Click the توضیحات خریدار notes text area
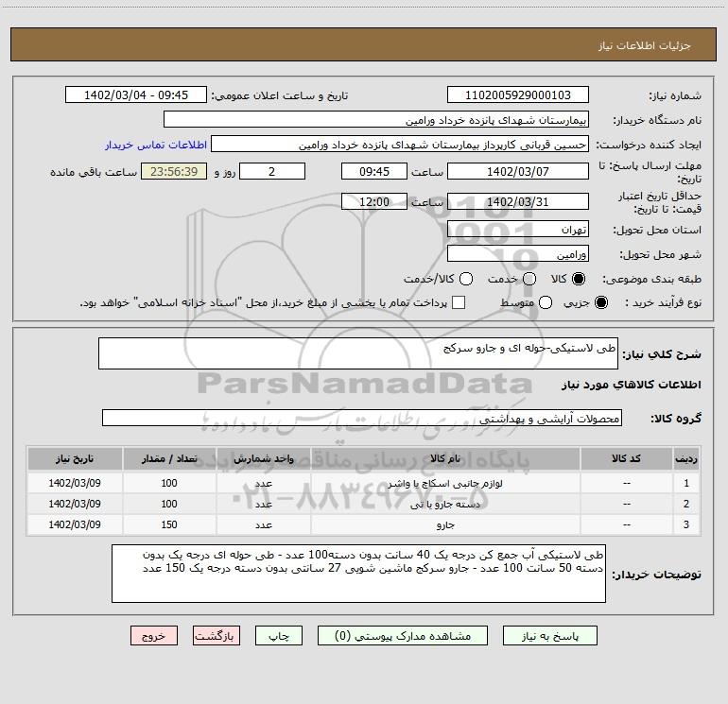Image resolution: width=728 pixels, height=704 pixels. tap(358, 574)
